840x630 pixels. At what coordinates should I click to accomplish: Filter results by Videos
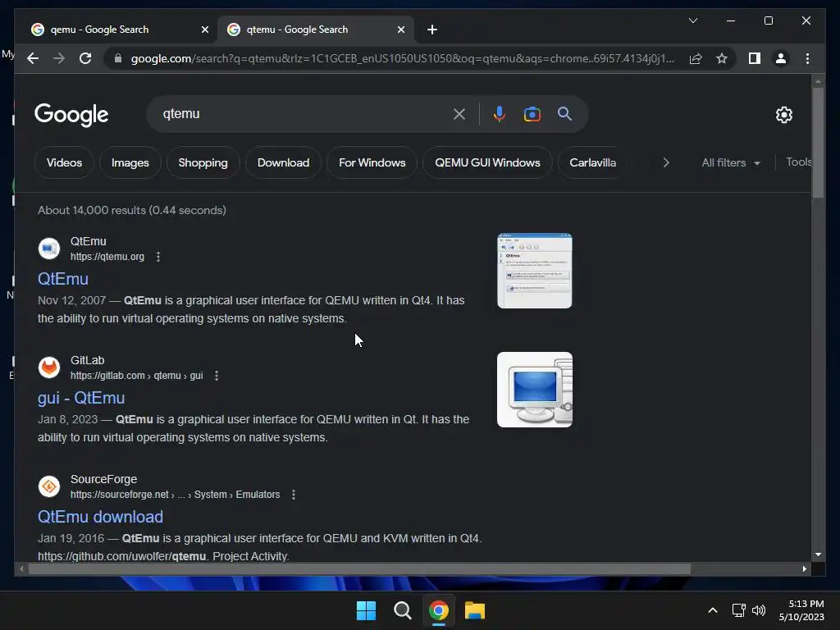[64, 162]
